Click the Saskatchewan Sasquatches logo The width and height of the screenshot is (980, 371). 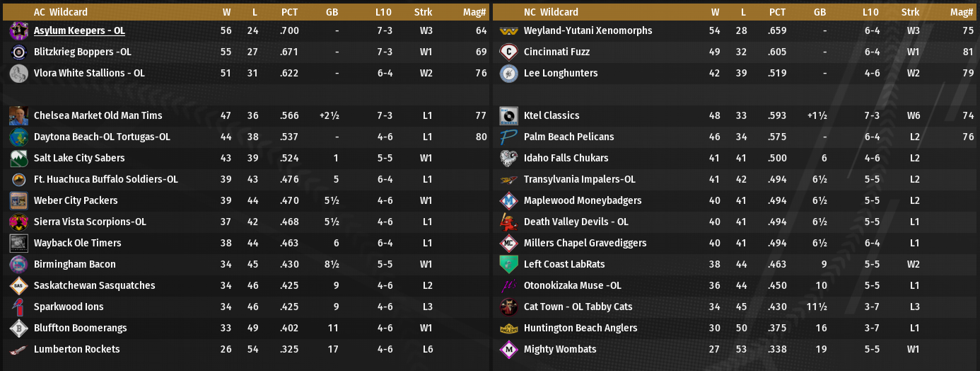pos(18,286)
